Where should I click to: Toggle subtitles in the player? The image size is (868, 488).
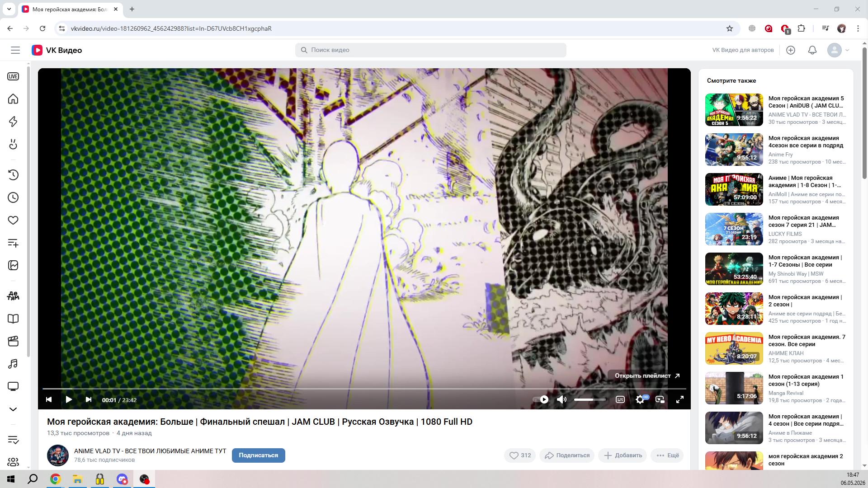[x=620, y=399]
